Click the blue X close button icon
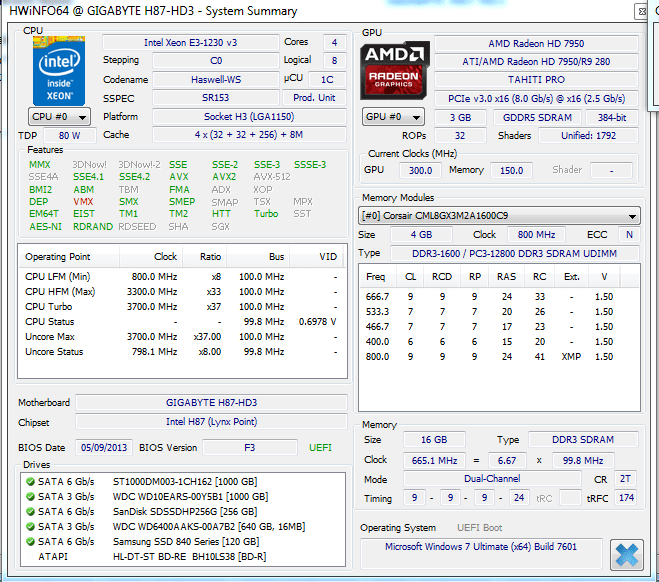The width and height of the screenshot is (659, 582). pyautogui.click(x=627, y=555)
